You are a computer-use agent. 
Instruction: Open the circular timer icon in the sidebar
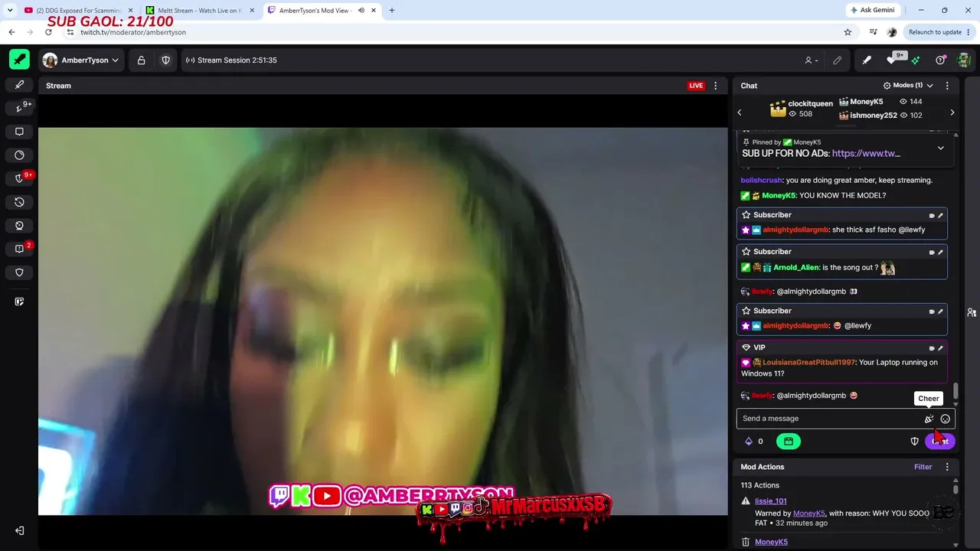click(x=19, y=155)
